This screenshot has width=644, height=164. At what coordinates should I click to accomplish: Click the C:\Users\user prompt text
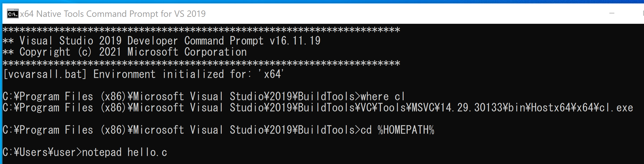click(x=42, y=152)
